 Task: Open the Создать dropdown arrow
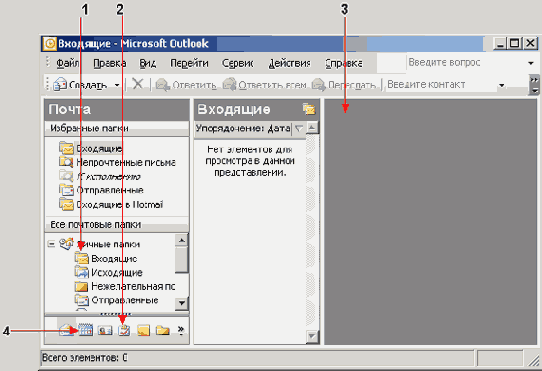tap(117, 85)
